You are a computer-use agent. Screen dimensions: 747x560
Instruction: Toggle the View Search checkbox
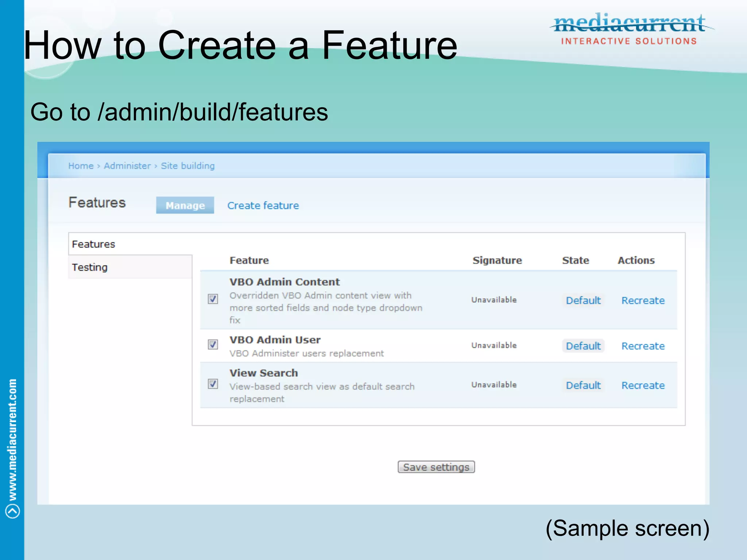click(x=213, y=384)
